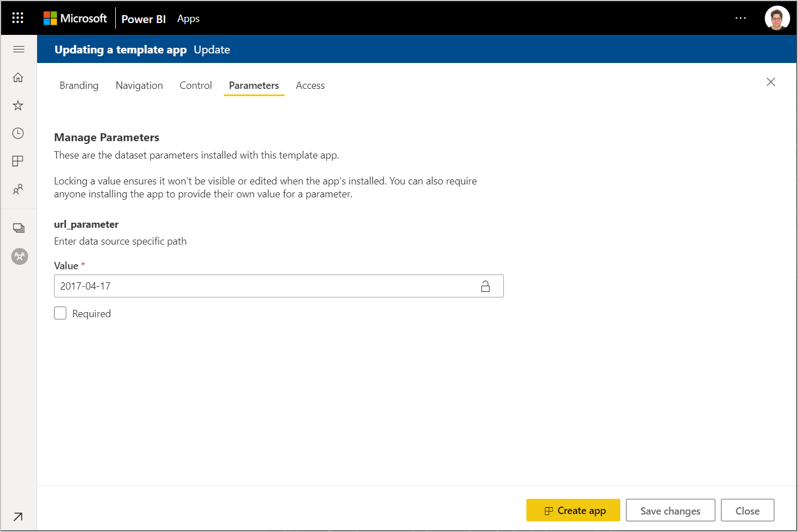
Task: Switch to the Branding tab
Action: point(79,85)
